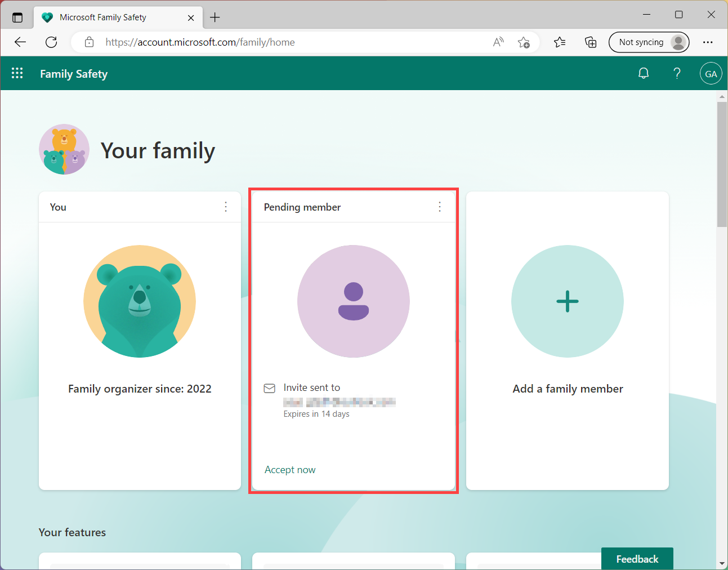Open options menu on the You card
This screenshot has height=570, width=728.
click(226, 207)
